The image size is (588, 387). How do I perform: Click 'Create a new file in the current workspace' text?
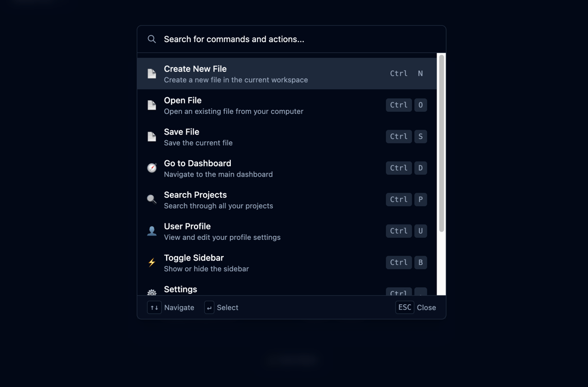(x=236, y=80)
